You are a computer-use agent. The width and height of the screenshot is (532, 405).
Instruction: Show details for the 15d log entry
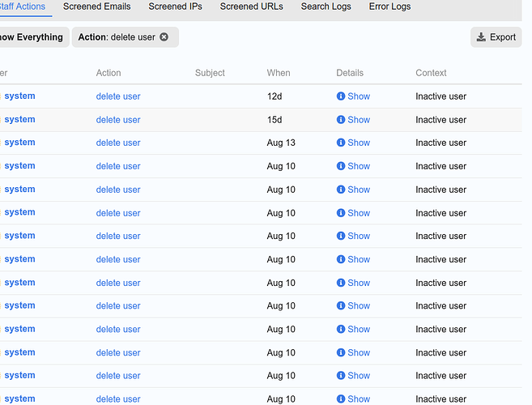[x=353, y=120]
